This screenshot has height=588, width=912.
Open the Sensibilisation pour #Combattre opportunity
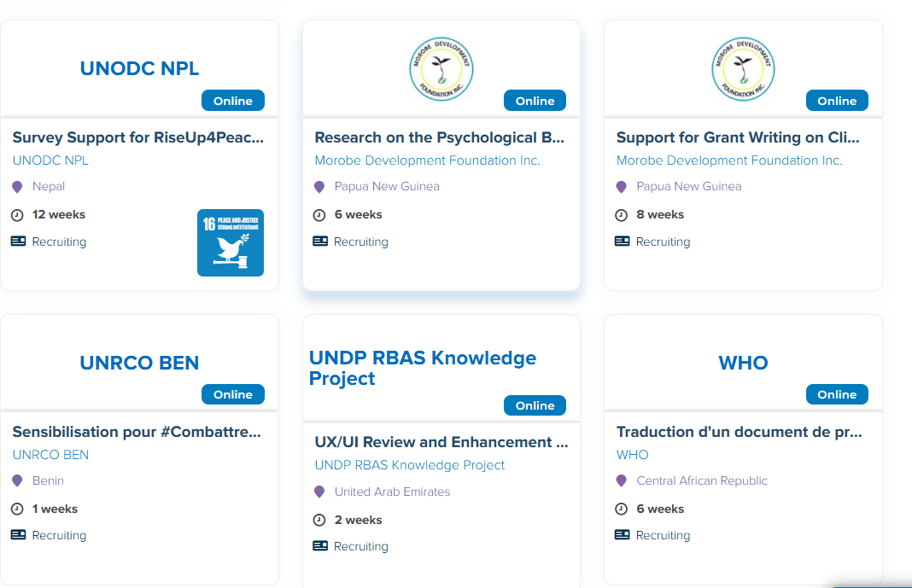(137, 433)
